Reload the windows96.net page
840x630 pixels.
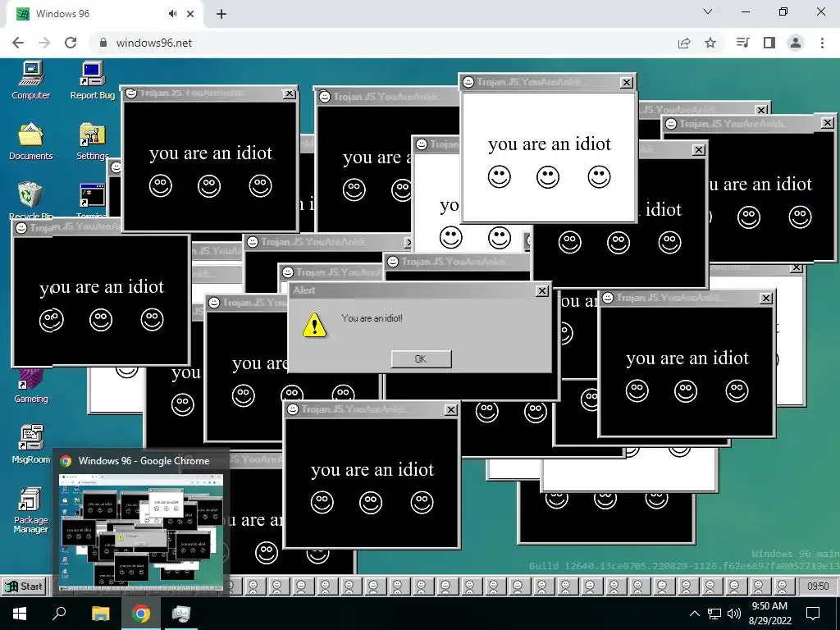[x=71, y=43]
